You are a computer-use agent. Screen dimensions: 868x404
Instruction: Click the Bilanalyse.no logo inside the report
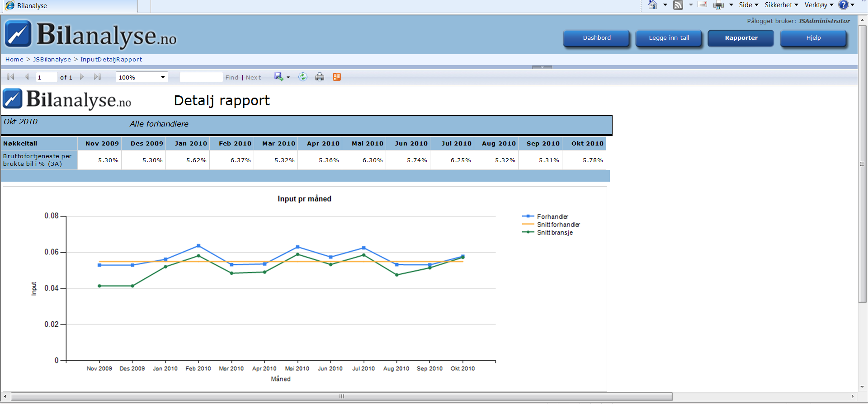pyautogui.click(x=67, y=99)
